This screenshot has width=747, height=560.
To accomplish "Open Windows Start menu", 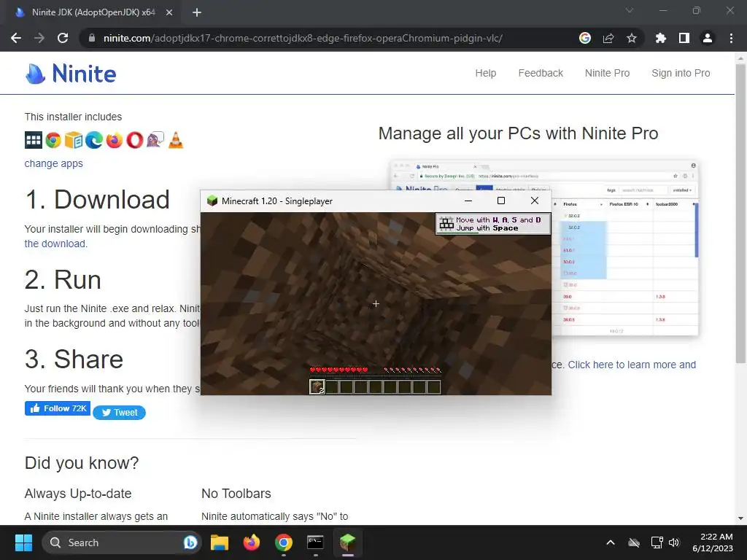I will click(x=23, y=542).
